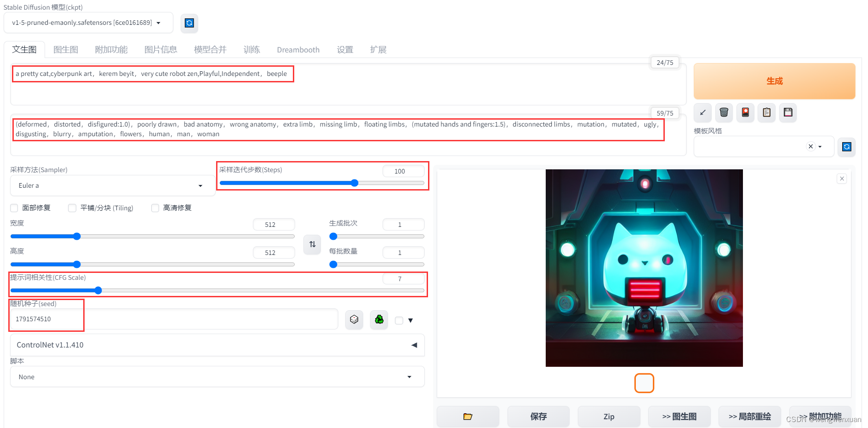868x428 pixels.
Task: Open the 图片信息 tab
Action: [160, 50]
